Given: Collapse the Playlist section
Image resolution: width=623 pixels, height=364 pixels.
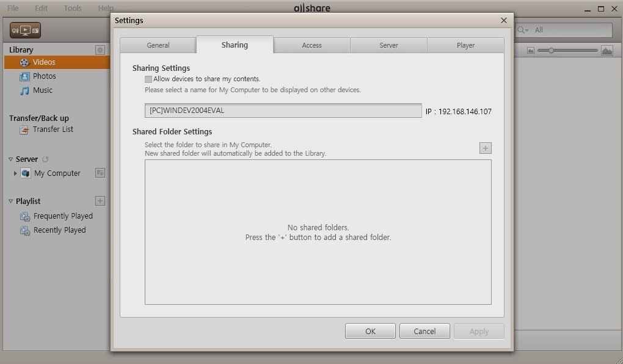Looking at the screenshot, I should tap(11, 202).
